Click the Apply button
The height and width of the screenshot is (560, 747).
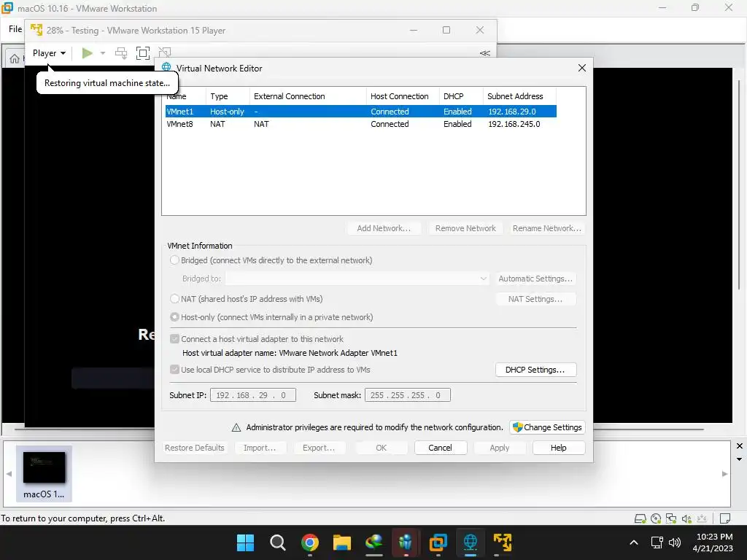coord(499,448)
